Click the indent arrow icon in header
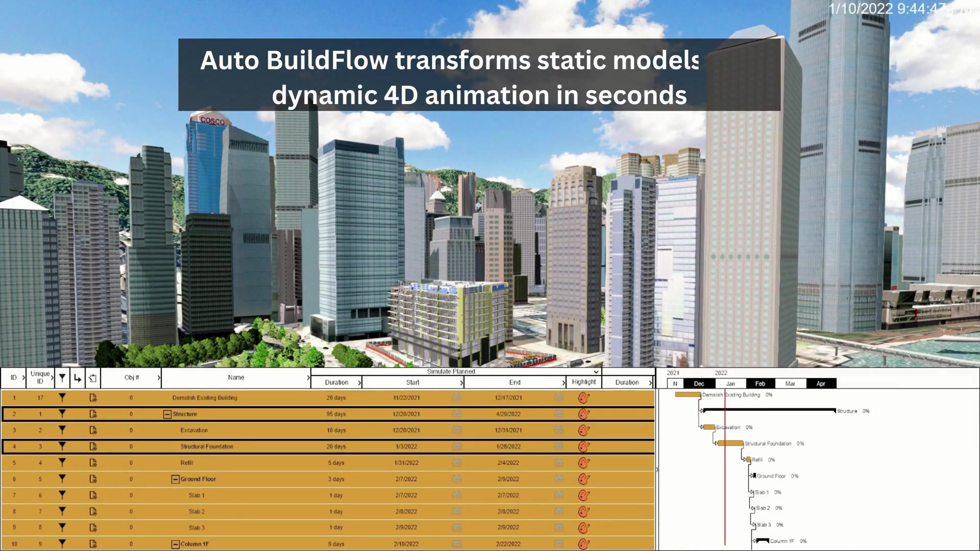Image resolution: width=980 pixels, height=551 pixels. pos(77,378)
